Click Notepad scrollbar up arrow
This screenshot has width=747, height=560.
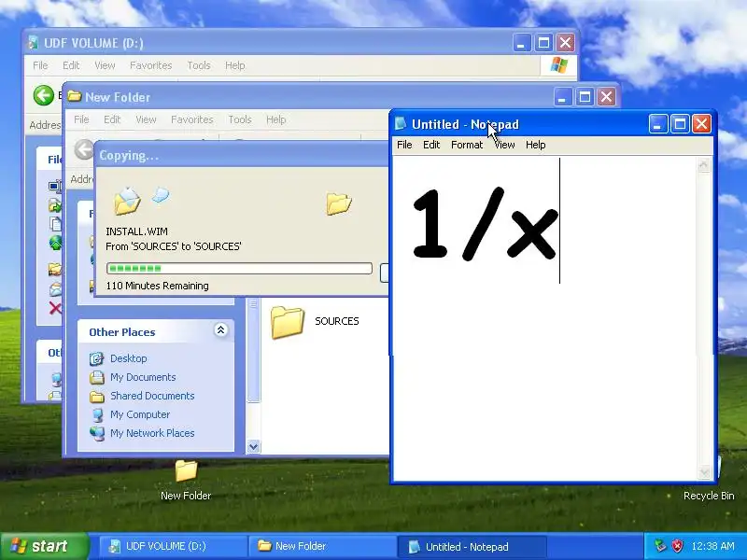click(704, 165)
